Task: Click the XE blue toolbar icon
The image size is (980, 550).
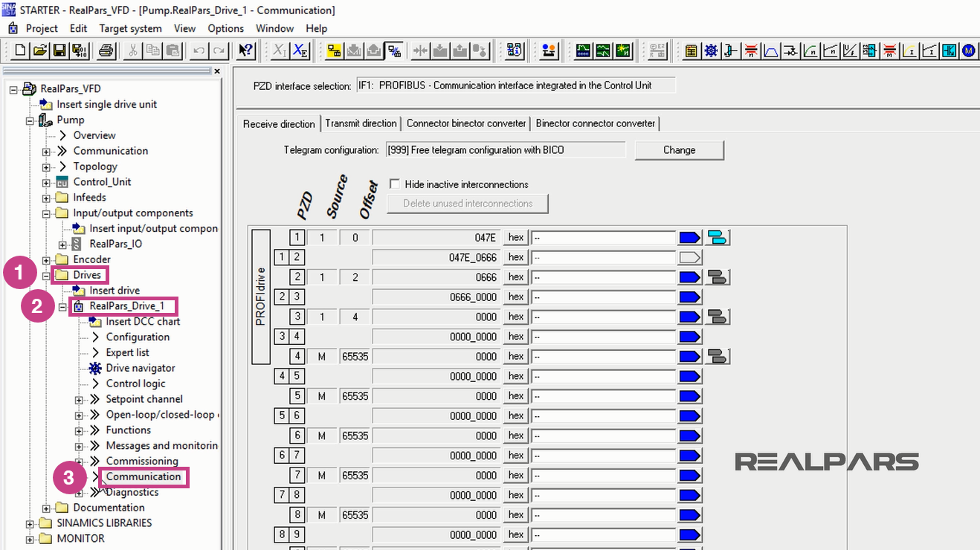Action: point(300,51)
